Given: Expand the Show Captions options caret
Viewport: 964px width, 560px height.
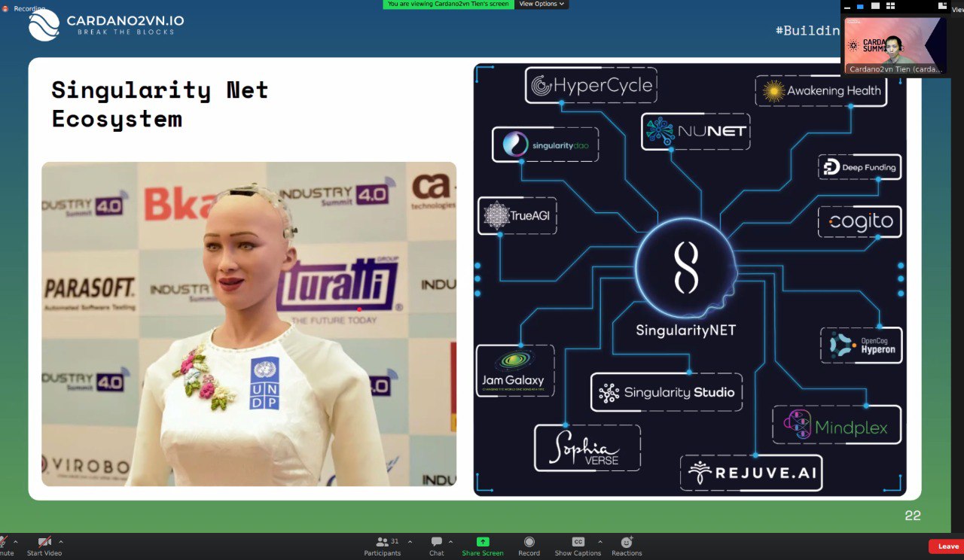Looking at the screenshot, I should pos(599,542).
